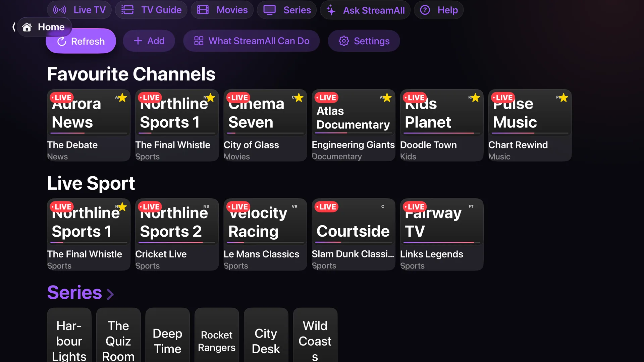Image resolution: width=644 pixels, height=362 pixels.
Task: Switch to the Movies tab
Action: pyautogui.click(x=222, y=10)
